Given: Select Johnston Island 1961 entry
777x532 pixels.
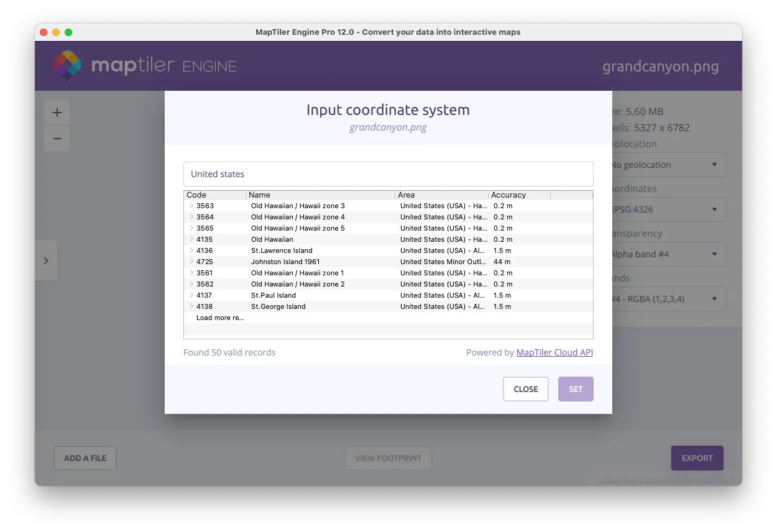Looking at the screenshot, I should 285,262.
